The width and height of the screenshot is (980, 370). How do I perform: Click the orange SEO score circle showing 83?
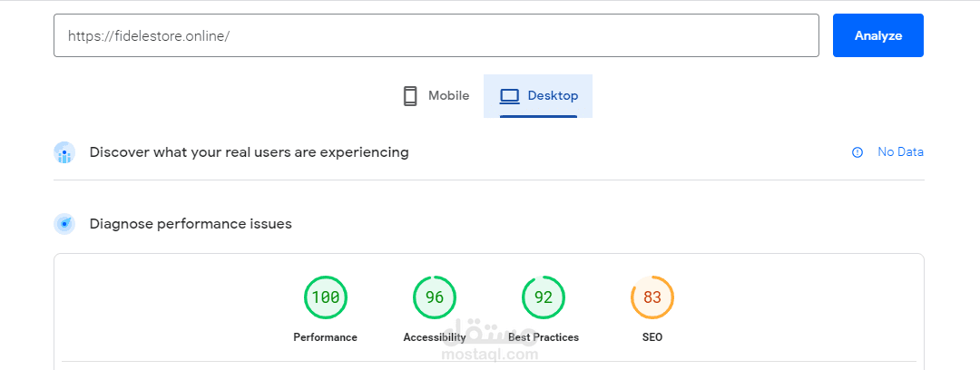(652, 297)
